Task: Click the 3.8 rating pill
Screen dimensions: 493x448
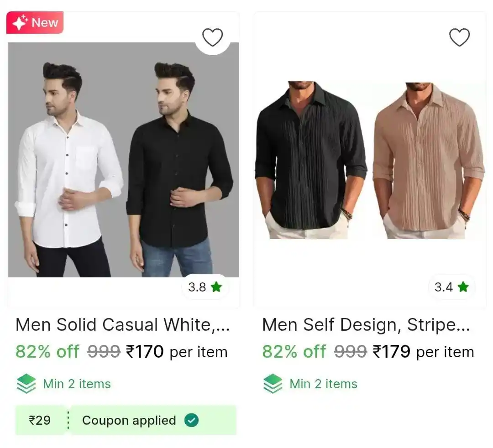Action: point(205,287)
